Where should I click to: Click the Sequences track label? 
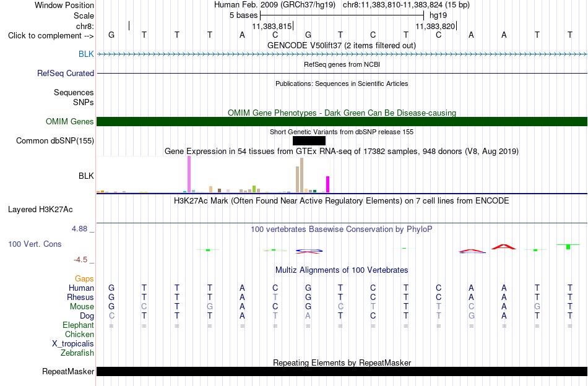74,92
